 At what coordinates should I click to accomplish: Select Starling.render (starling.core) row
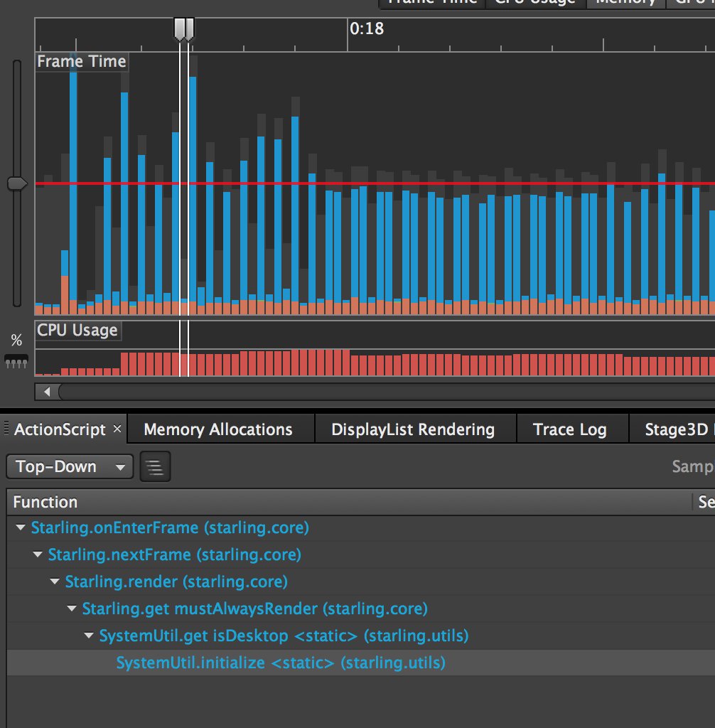(x=361, y=582)
